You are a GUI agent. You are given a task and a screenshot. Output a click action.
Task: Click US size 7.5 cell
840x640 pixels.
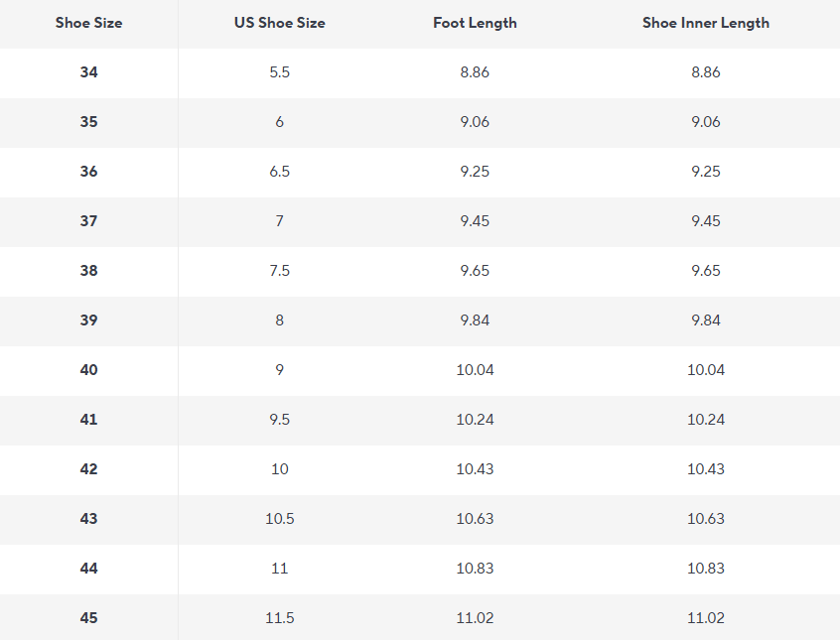[x=280, y=271]
